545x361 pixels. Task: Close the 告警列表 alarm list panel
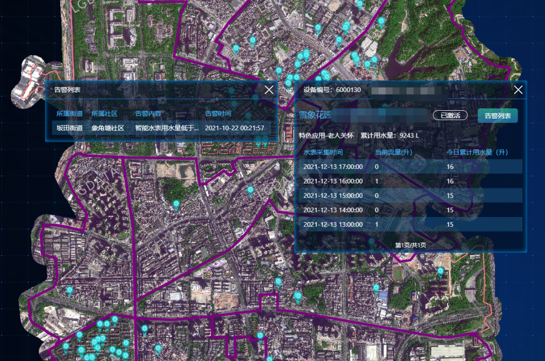coord(269,90)
